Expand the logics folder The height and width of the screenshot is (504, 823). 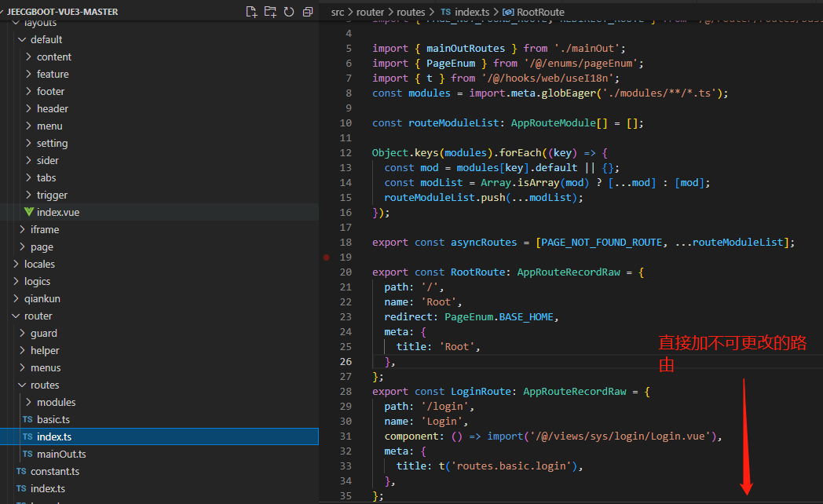click(16, 281)
